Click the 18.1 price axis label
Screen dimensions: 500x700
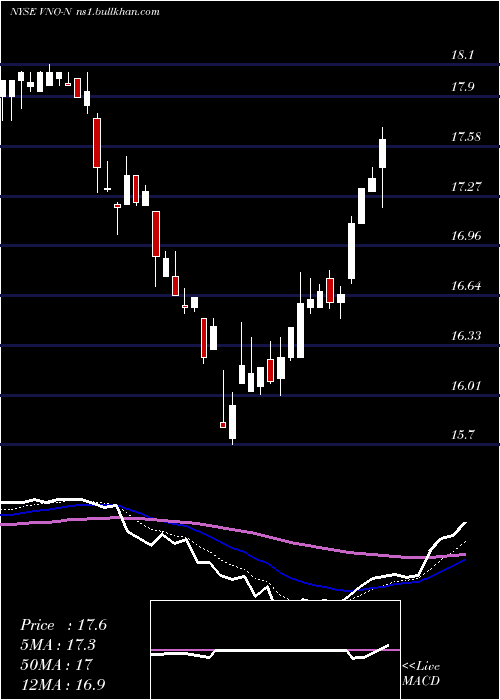462,55
